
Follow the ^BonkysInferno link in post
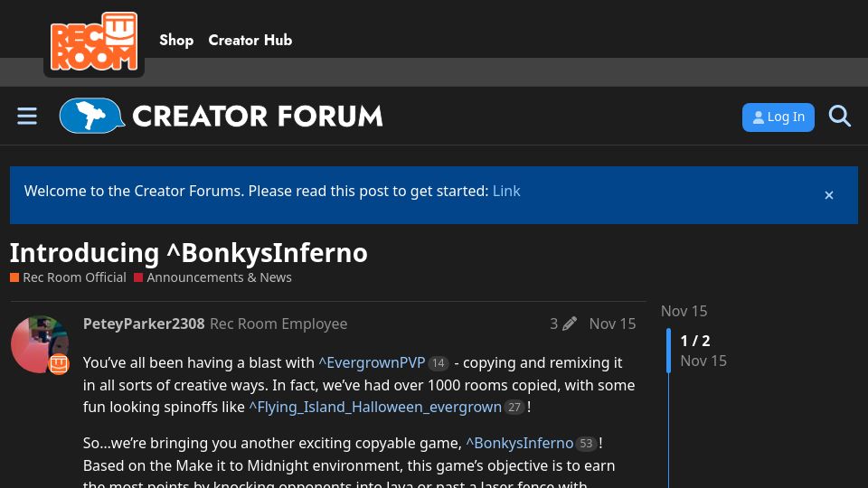click(519, 443)
